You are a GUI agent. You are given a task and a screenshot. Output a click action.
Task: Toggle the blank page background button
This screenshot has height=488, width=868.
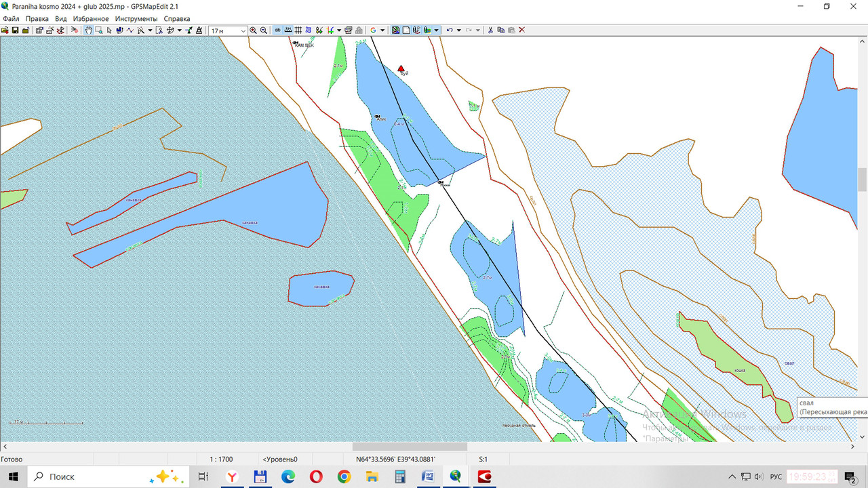coord(406,30)
